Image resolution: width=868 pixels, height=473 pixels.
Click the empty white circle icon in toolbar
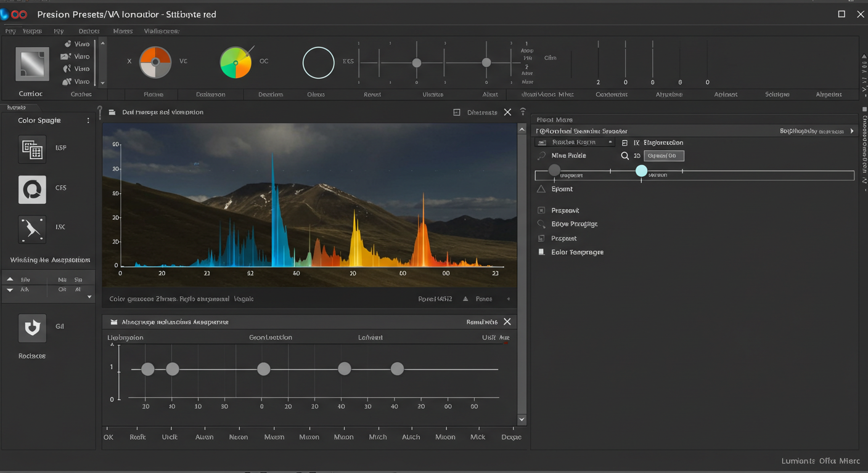click(x=318, y=62)
